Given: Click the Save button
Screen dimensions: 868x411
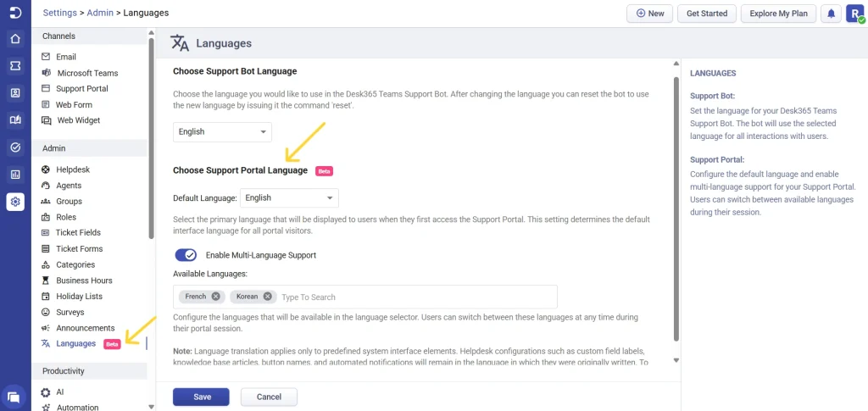Looking at the screenshot, I should [202, 397].
